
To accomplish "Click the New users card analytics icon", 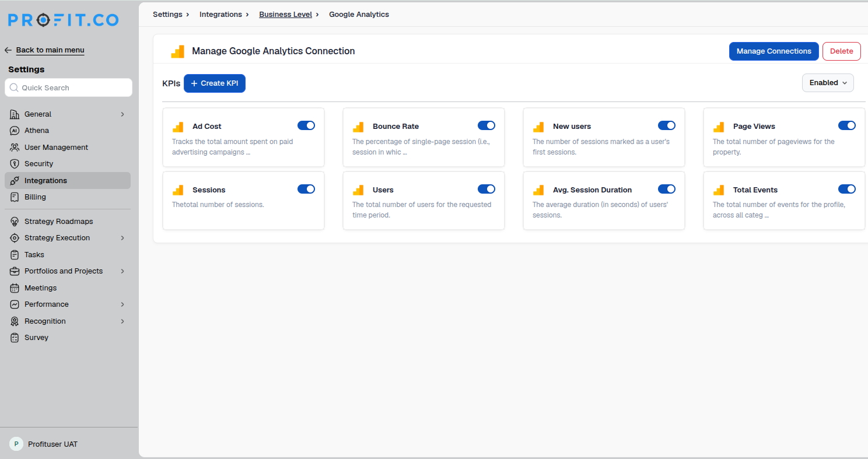I will [x=538, y=127].
